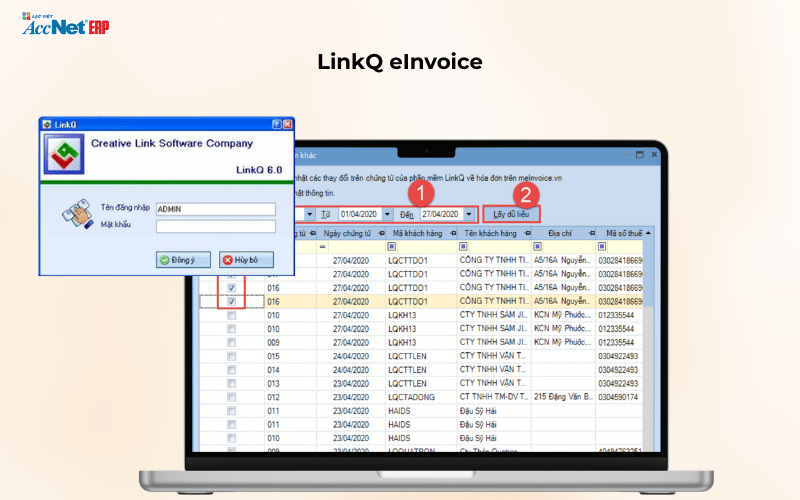The width and height of the screenshot is (800, 500).
Task: Tick checkbox for row 012 LQCTADONG
Action: 232,397
